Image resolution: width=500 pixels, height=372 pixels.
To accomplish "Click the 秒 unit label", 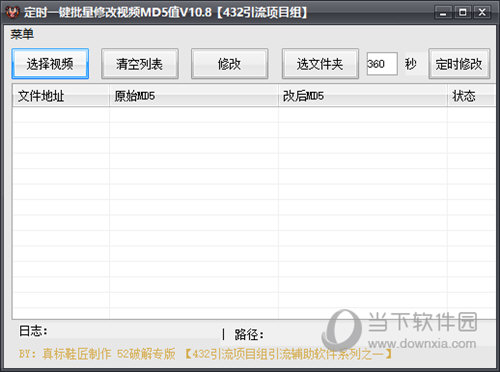I will tap(410, 64).
